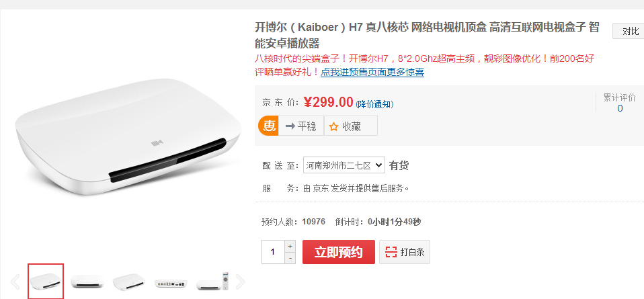Screen dimensions: 644x299
Task: Click the 降价通知 price alert link
Action: 374,104
